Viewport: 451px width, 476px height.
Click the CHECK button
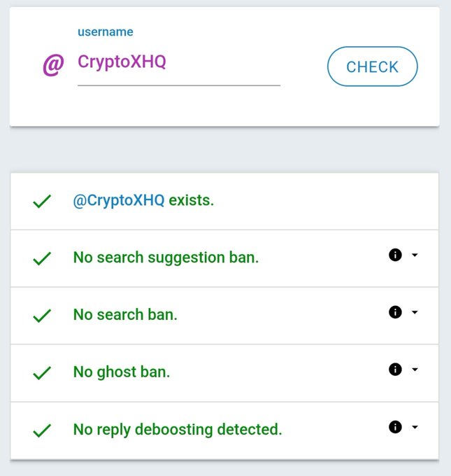click(x=373, y=66)
